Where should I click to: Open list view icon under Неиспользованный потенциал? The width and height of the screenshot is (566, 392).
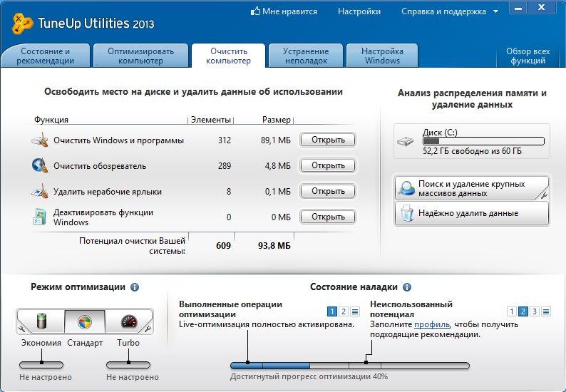pos(546,311)
